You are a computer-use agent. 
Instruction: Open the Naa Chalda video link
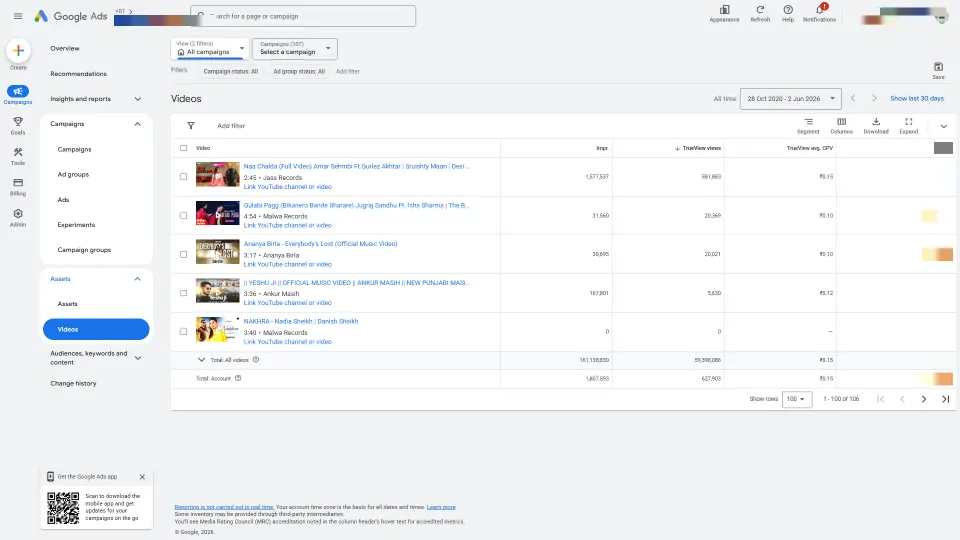[356, 167]
